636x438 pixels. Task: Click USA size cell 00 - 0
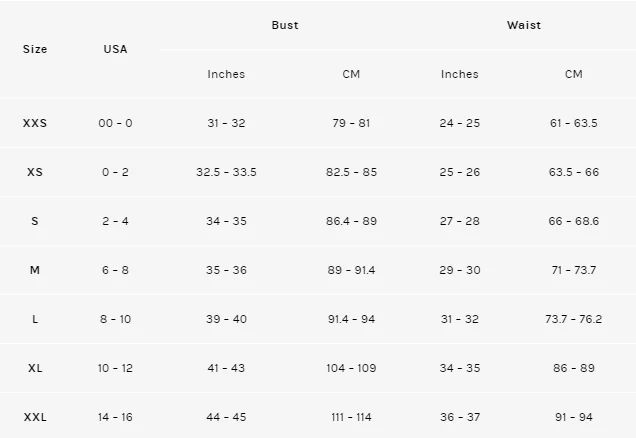115,123
